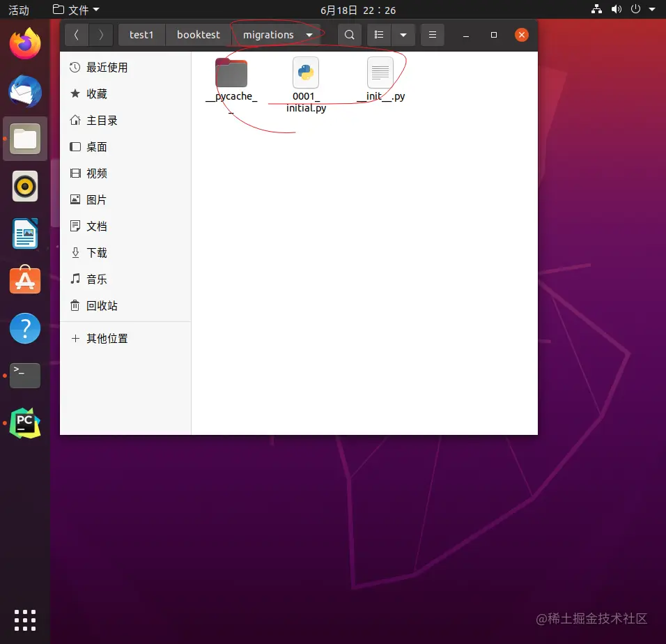Select the __pycache__ folder icon
Image resolution: width=666 pixels, height=644 pixels.
click(231, 72)
